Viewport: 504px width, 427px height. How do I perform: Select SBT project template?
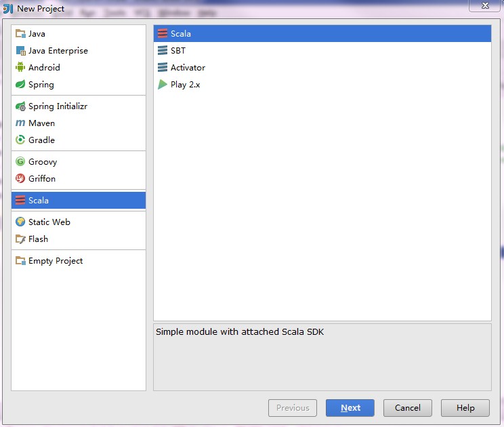(322, 50)
